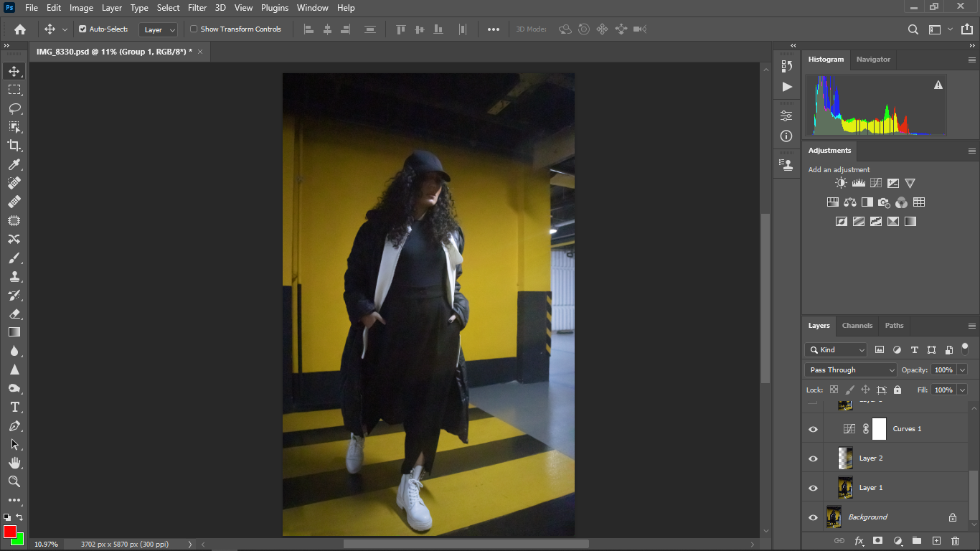
Task: Add a Curves adjustment
Action: click(x=876, y=183)
